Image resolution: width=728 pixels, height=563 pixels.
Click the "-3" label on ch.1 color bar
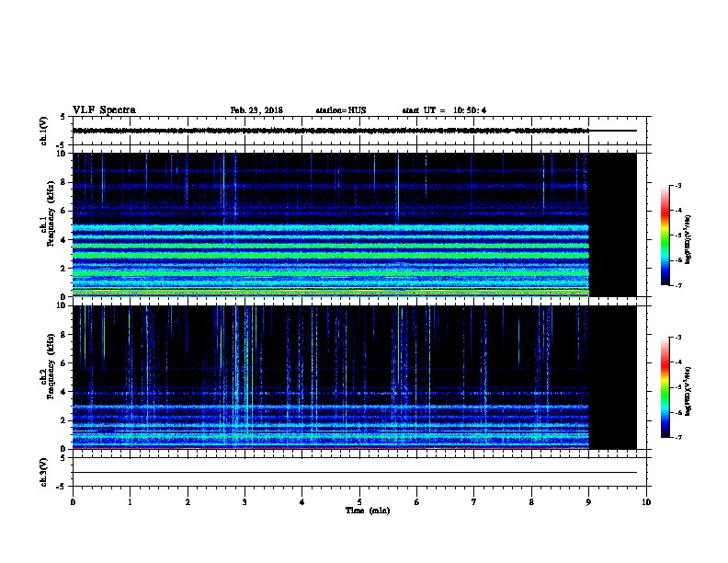[x=677, y=185]
